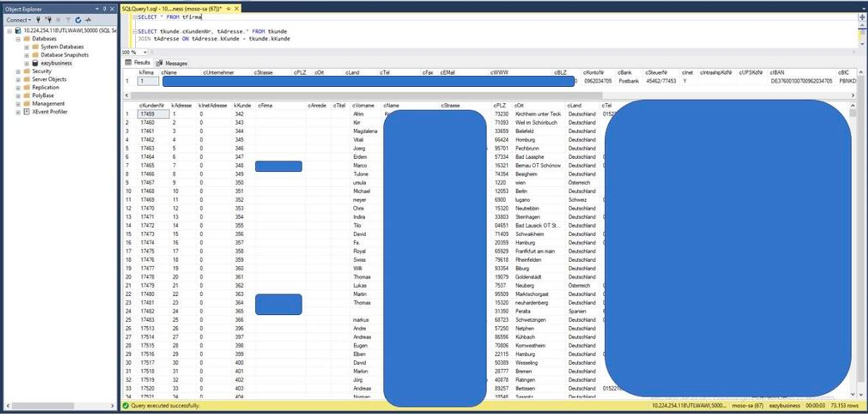868x414 pixels.
Task: Click the kFirma column header in top grid
Action: coord(146,73)
